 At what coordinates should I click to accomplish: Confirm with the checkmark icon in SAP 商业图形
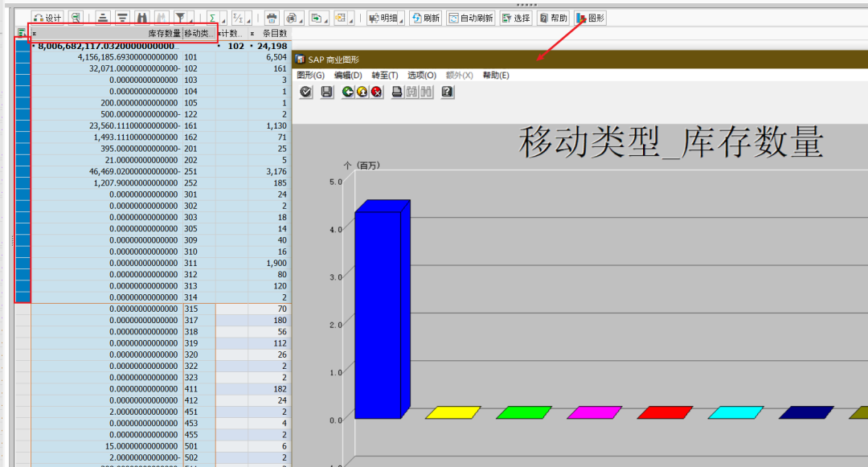coord(305,92)
